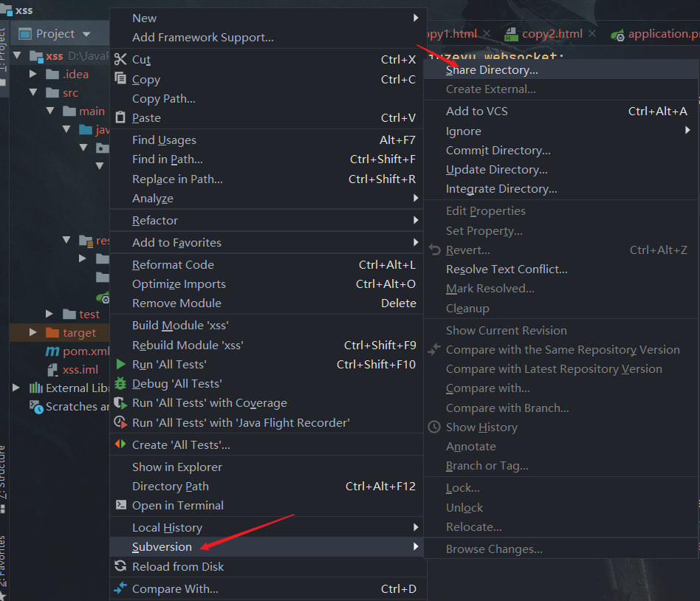Image resolution: width=700 pixels, height=601 pixels.
Task: Close the copy1.html editor tab
Action: tap(487, 33)
